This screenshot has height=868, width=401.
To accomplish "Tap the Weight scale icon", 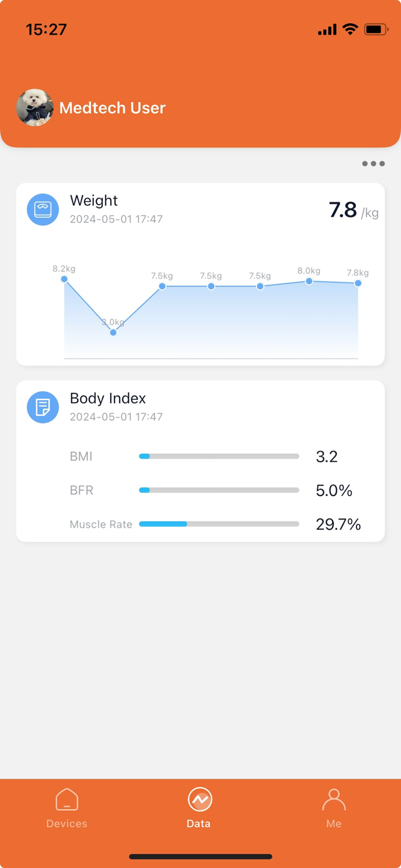I will pos(43,209).
